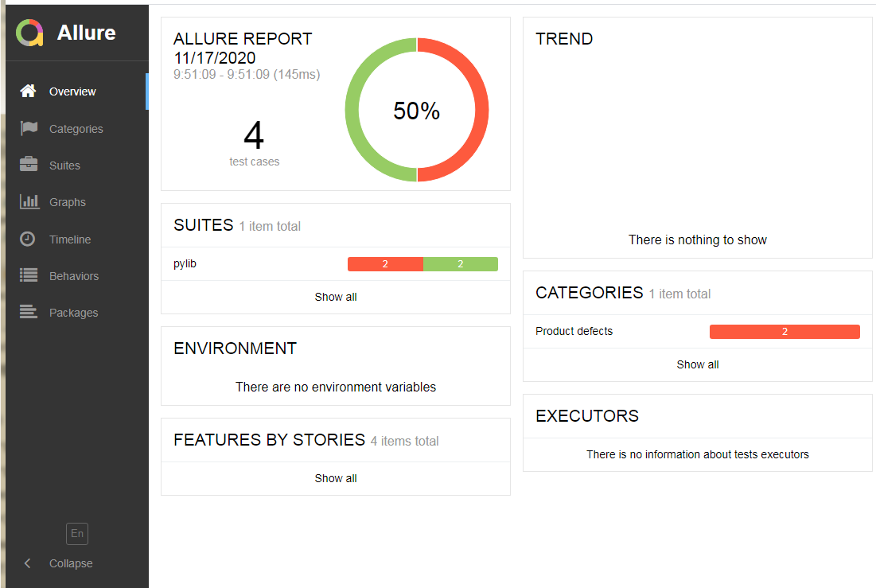This screenshot has width=876, height=588.
Task: Open the Categories menu item
Action: click(x=77, y=129)
